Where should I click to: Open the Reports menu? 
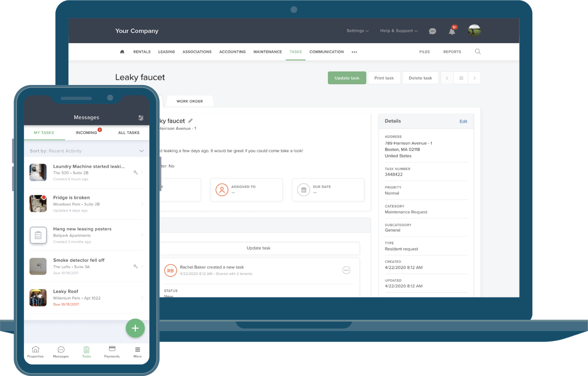click(452, 52)
